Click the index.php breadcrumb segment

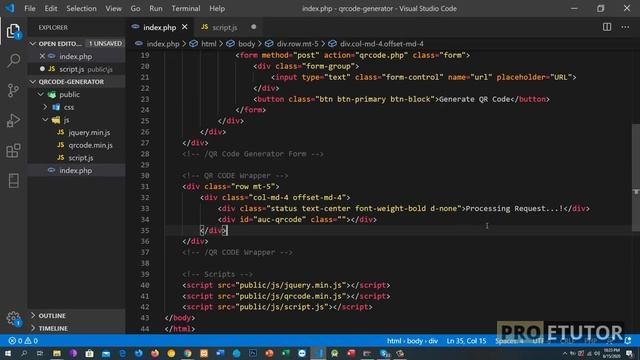point(163,44)
